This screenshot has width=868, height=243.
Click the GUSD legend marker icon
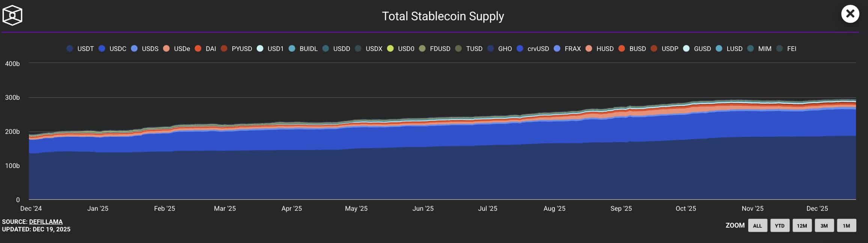pos(687,49)
